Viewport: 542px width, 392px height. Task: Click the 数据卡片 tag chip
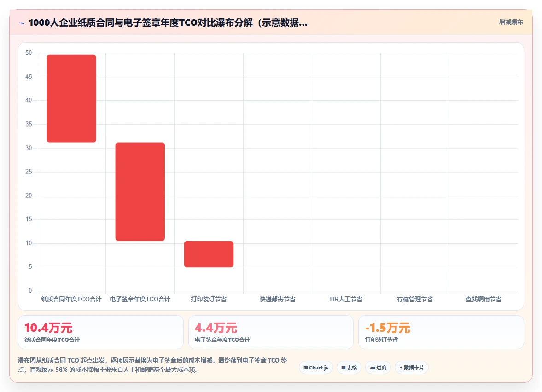click(x=411, y=368)
